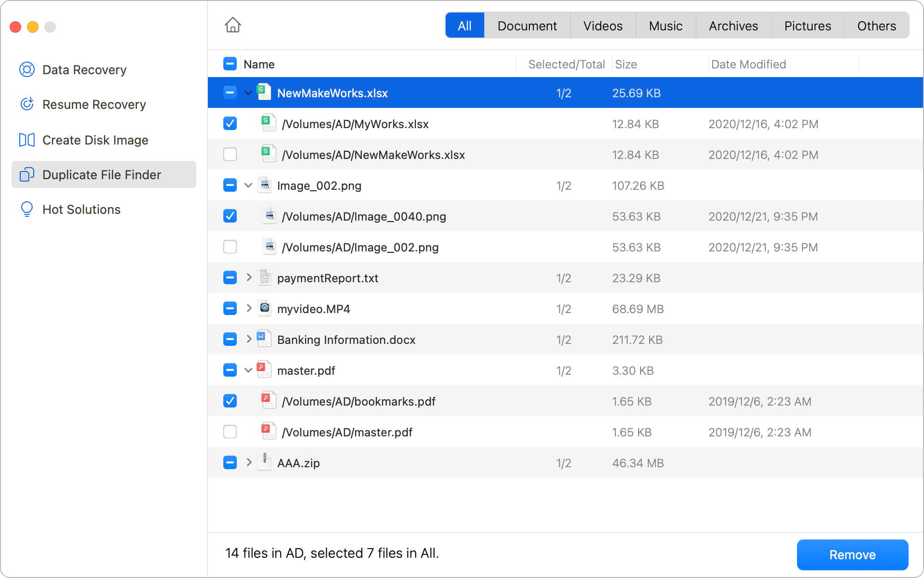Sort by the Size column header
This screenshot has width=924, height=578.
(626, 64)
